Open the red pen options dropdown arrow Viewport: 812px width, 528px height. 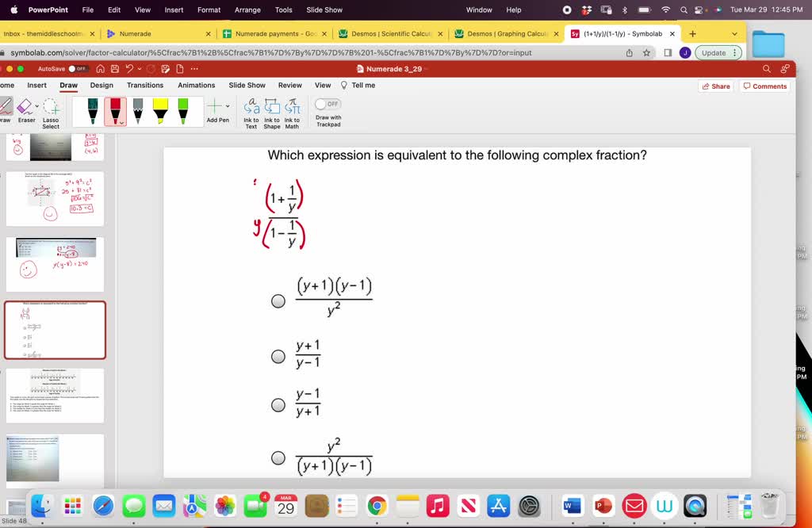point(122,123)
